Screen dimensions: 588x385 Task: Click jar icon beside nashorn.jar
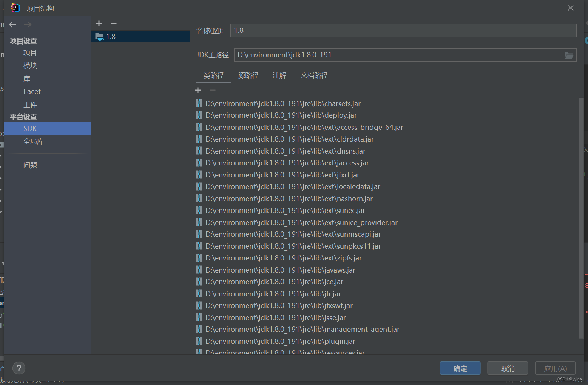(199, 199)
